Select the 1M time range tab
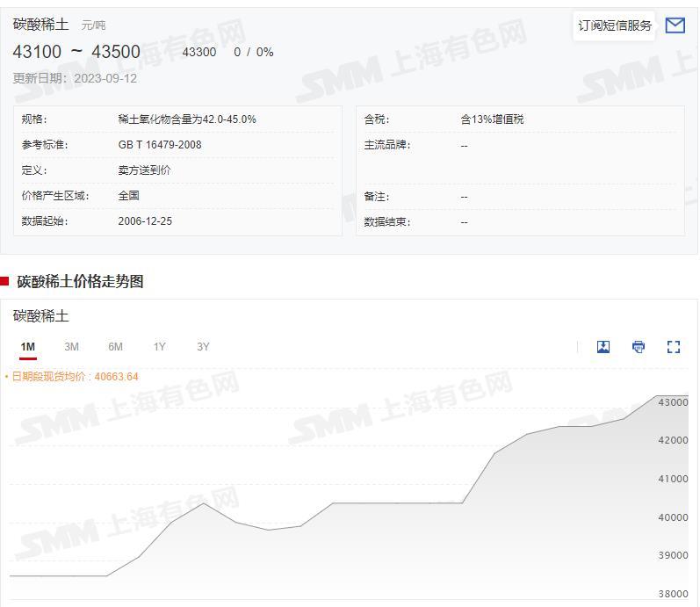The image size is (700, 607). pyautogui.click(x=28, y=347)
